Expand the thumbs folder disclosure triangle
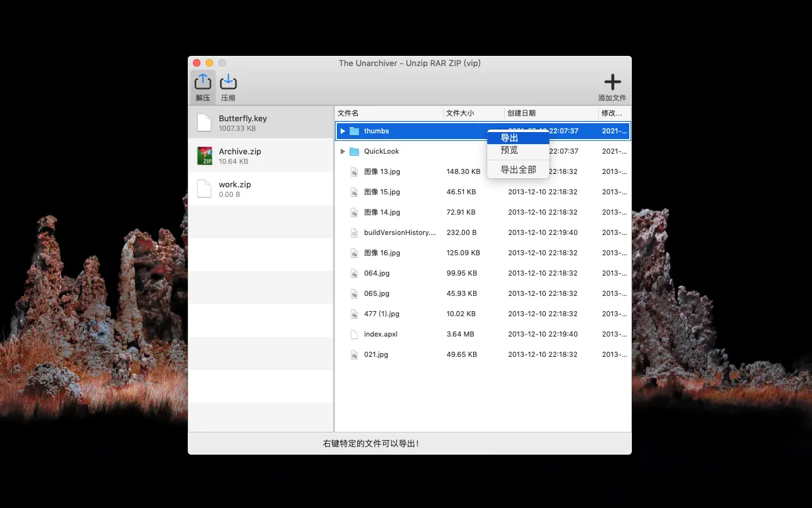The image size is (812, 508). pyautogui.click(x=343, y=131)
